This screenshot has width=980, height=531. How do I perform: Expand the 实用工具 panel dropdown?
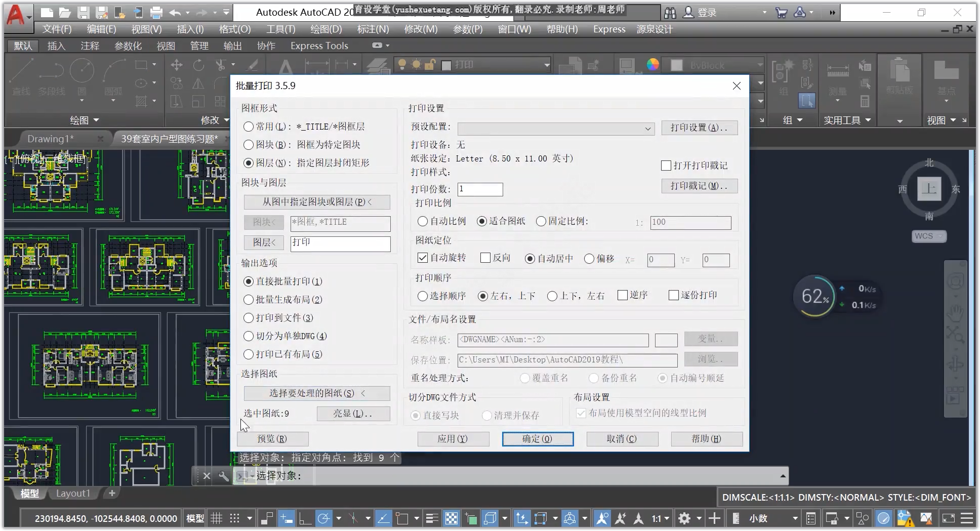click(x=847, y=120)
